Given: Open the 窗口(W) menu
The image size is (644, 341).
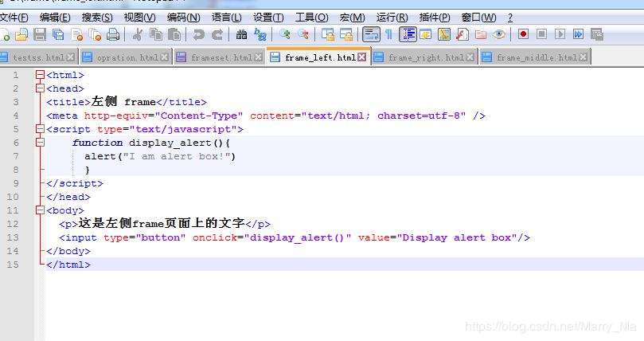Looking at the screenshot, I should coord(479,18).
